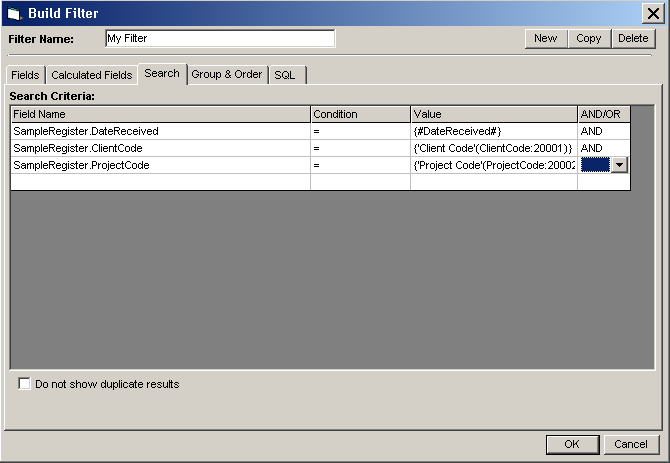Switch to the SQL tab
Viewport: 670px width, 463px height.
285,75
